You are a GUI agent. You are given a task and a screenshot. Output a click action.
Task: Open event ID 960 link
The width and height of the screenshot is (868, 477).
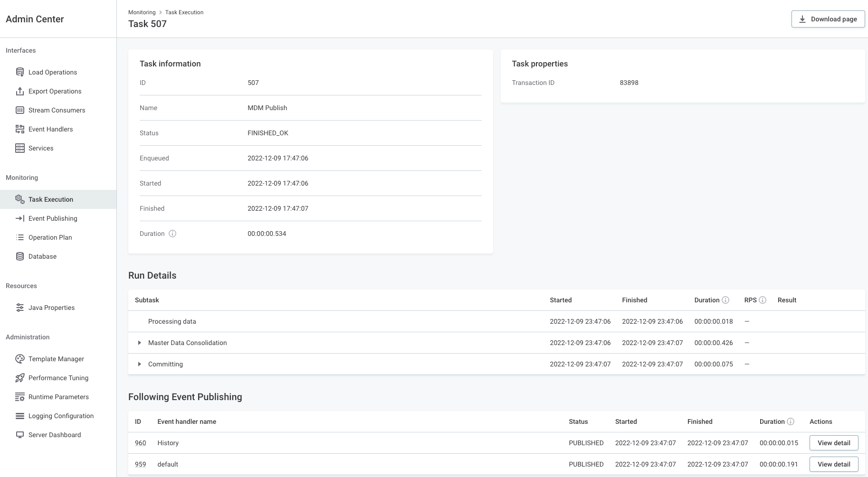140,443
